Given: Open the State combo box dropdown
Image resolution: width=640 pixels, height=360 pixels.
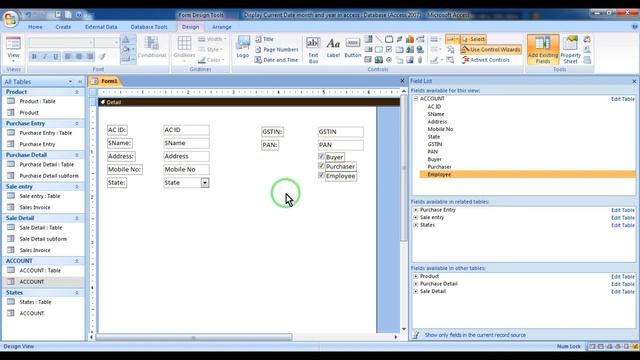Looking at the screenshot, I should click(205, 183).
